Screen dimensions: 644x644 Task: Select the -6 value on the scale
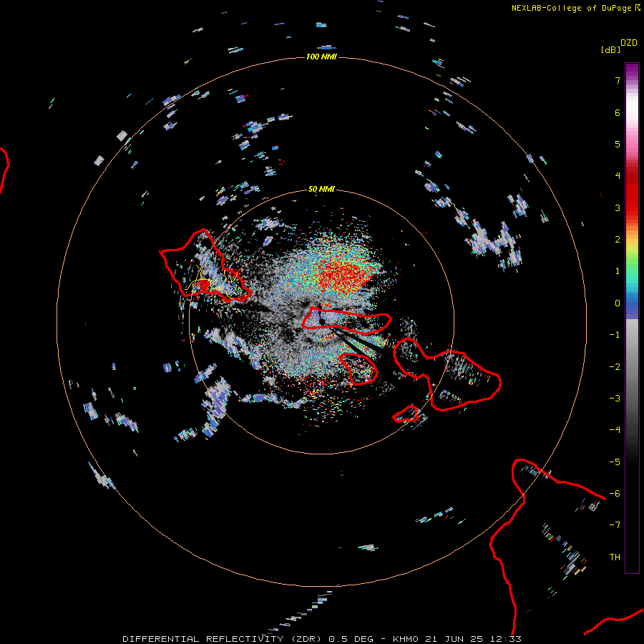point(615,494)
